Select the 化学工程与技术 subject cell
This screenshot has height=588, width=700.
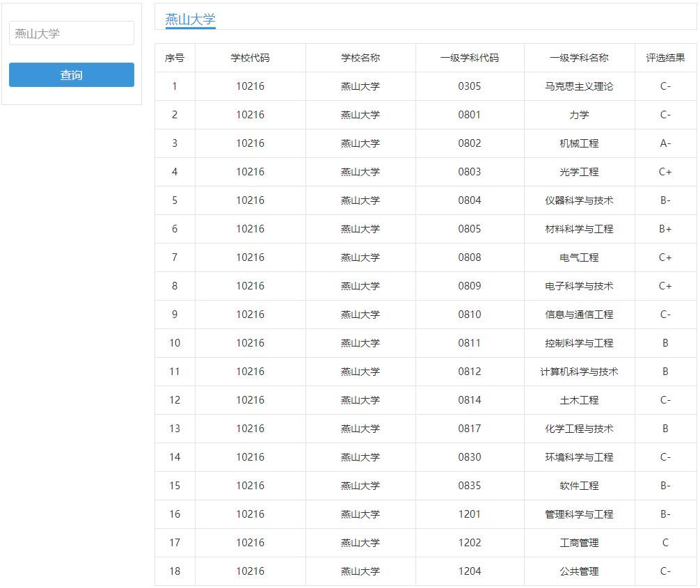point(579,429)
